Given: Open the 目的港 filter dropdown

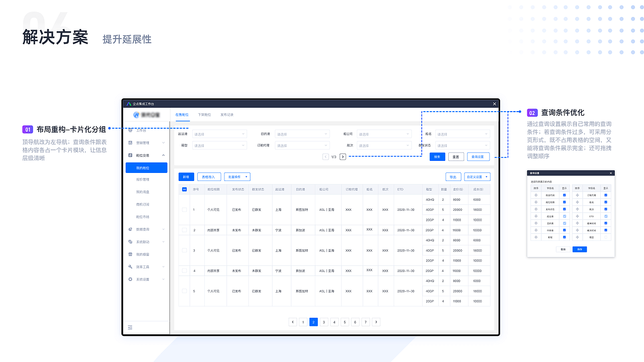Looking at the screenshot, I should [x=302, y=134].
